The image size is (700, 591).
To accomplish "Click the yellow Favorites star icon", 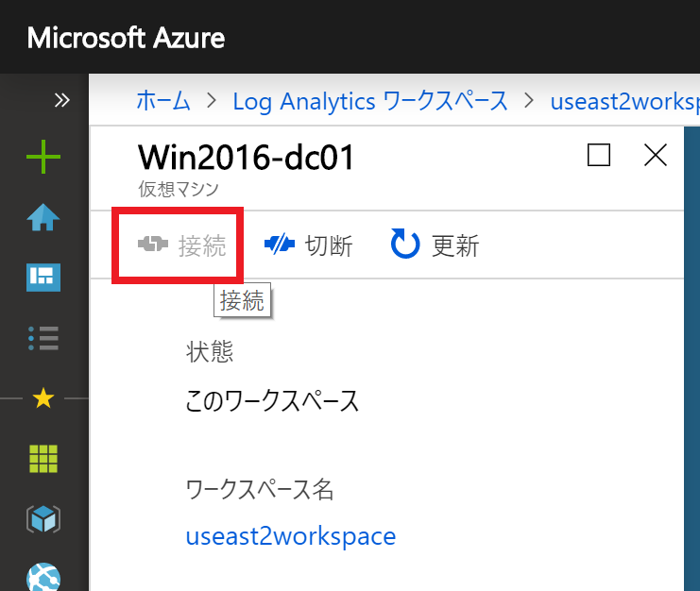I will click(43, 397).
